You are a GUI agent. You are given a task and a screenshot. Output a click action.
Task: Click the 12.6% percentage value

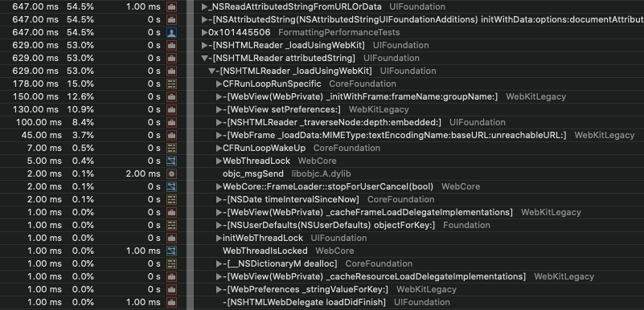(80, 96)
